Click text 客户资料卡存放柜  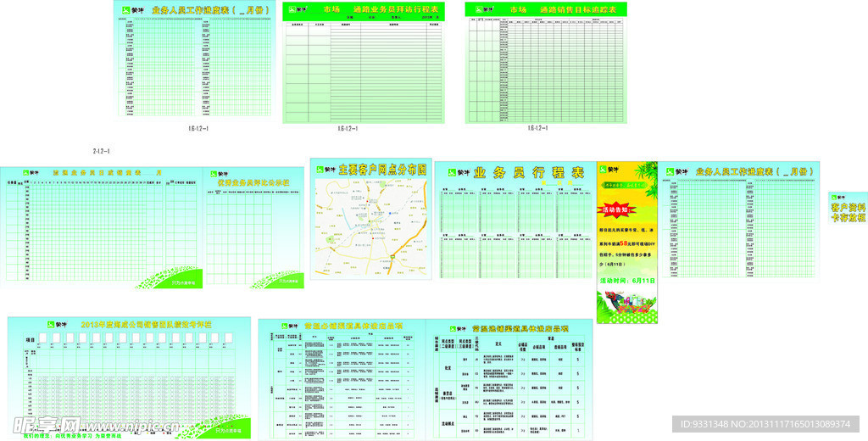[x=847, y=212]
